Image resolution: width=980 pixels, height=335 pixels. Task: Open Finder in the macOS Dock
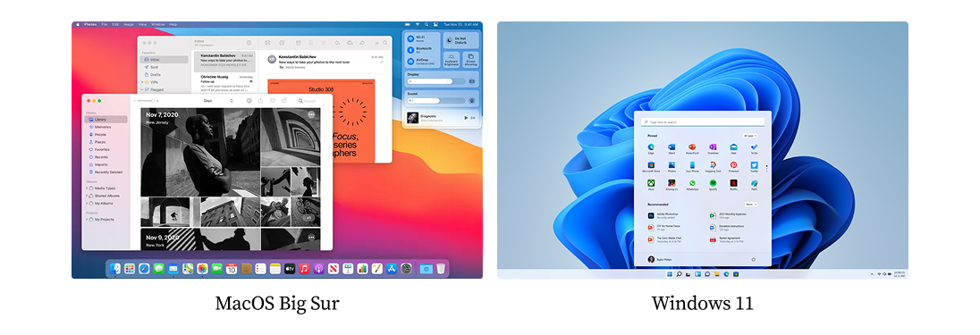(115, 268)
